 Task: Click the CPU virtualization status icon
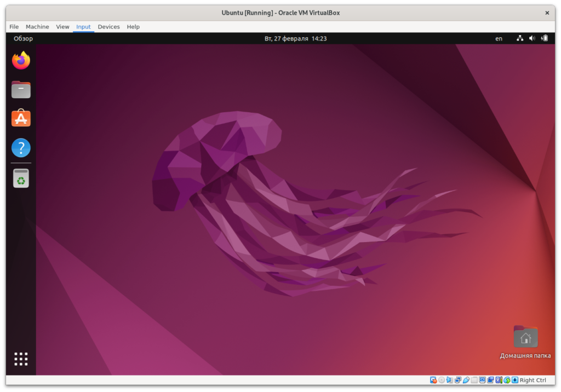click(499, 380)
